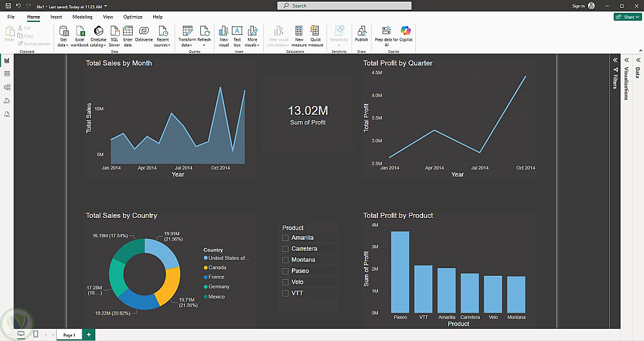Viewport: 644px width, 341px height.
Task: Open the Optimize tab
Action: (x=133, y=17)
